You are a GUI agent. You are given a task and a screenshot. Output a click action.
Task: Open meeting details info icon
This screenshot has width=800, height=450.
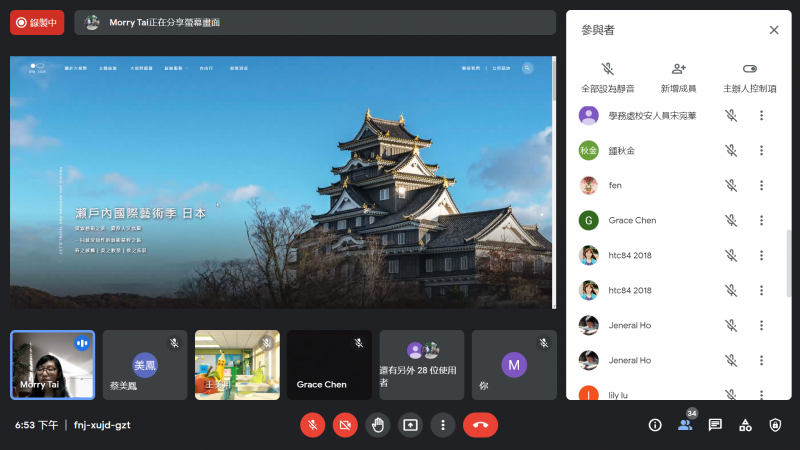click(655, 425)
